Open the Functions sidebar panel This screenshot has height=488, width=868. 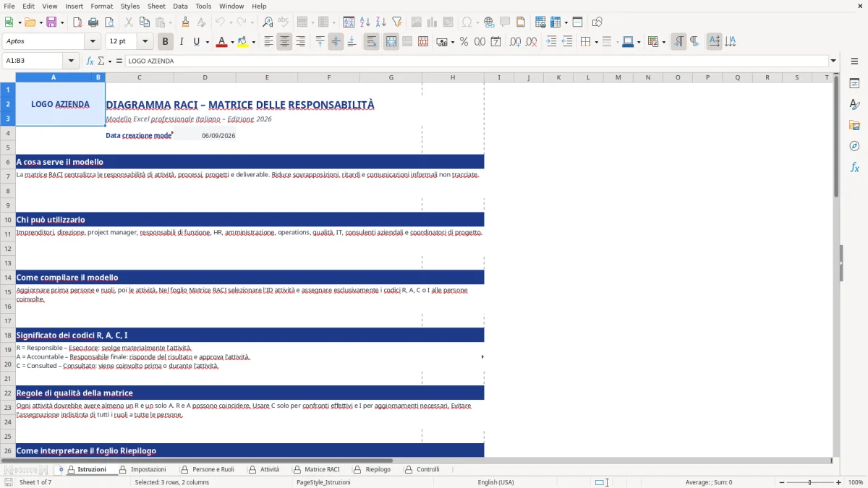854,167
